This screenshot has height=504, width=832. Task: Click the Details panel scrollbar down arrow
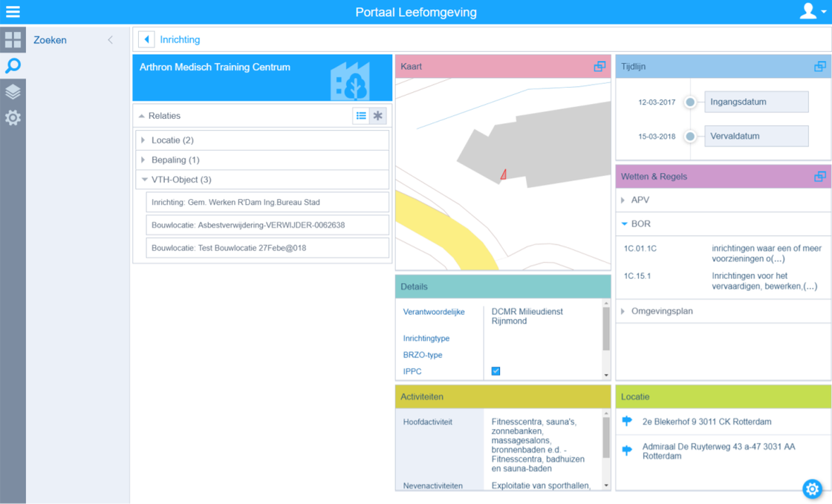[x=606, y=376]
